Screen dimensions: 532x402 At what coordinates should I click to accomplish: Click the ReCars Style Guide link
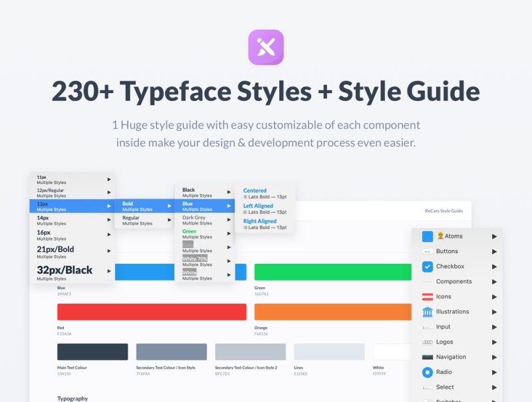point(444,211)
